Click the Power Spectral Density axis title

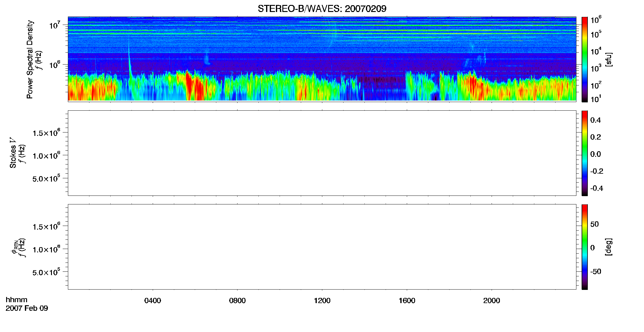(30, 59)
